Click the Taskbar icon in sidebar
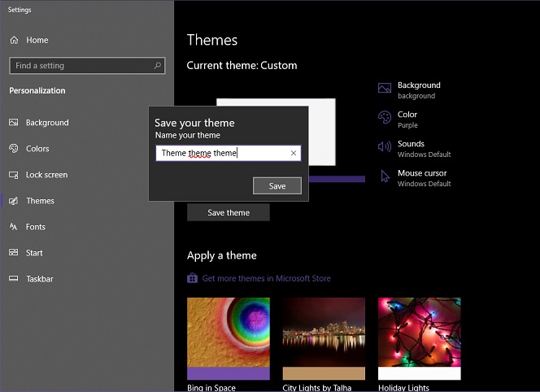The width and height of the screenshot is (540, 392). (x=14, y=278)
